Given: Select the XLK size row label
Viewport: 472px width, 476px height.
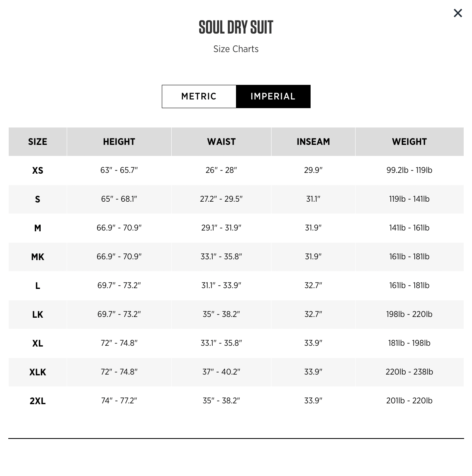Looking at the screenshot, I should point(37,372).
